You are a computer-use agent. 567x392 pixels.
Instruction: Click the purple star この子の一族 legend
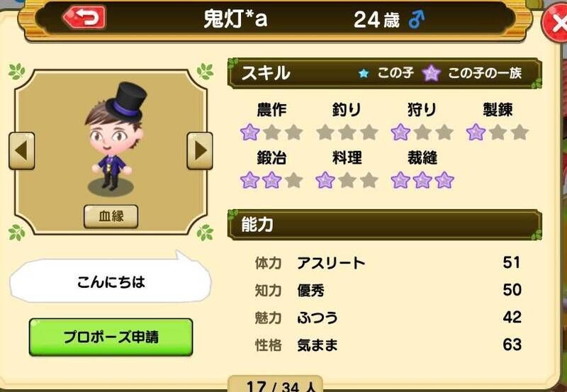point(432,73)
